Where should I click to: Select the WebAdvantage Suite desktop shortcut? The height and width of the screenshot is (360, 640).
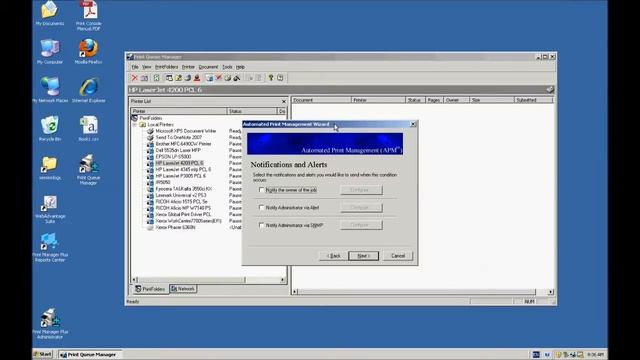pyautogui.click(x=50, y=209)
